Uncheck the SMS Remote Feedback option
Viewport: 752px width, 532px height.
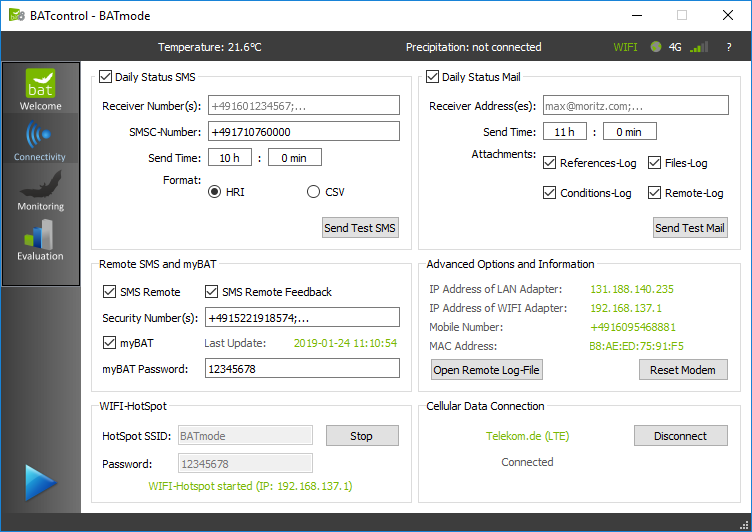[212, 292]
